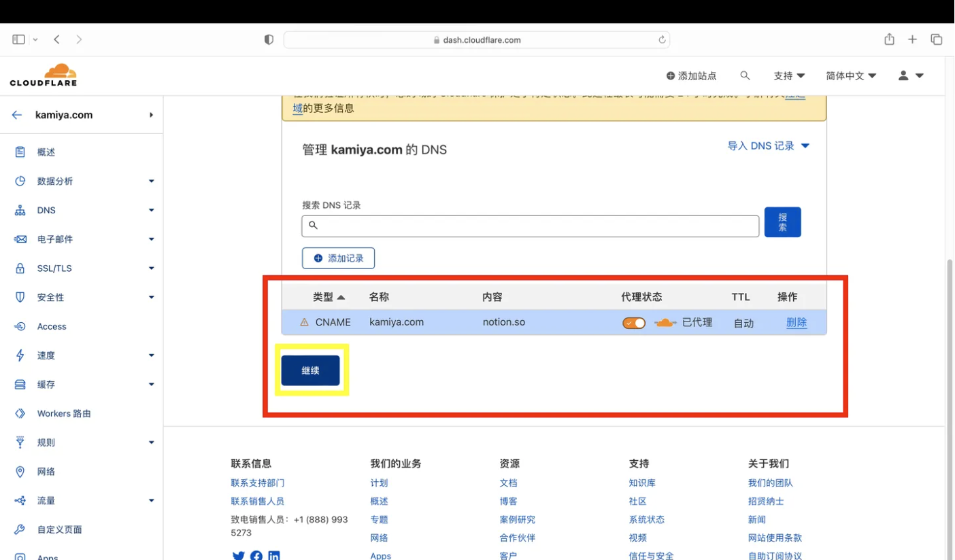Click the Safari share icon

coord(889,39)
